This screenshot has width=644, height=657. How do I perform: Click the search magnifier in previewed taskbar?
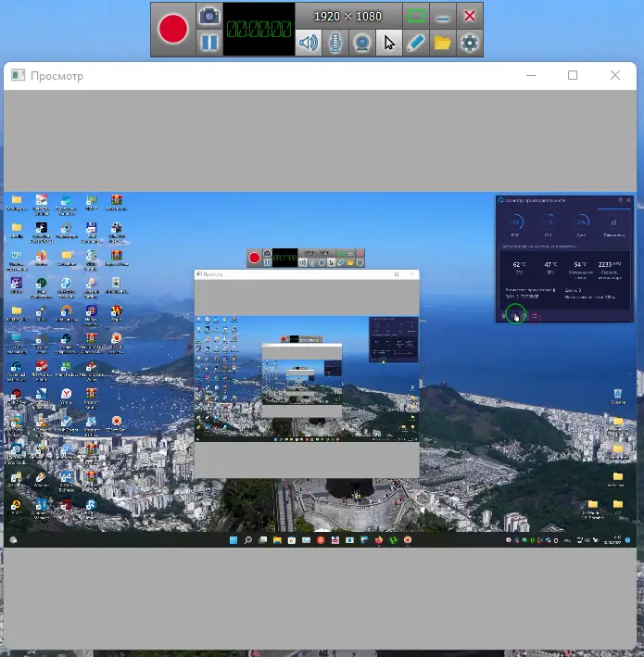click(248, 540)
